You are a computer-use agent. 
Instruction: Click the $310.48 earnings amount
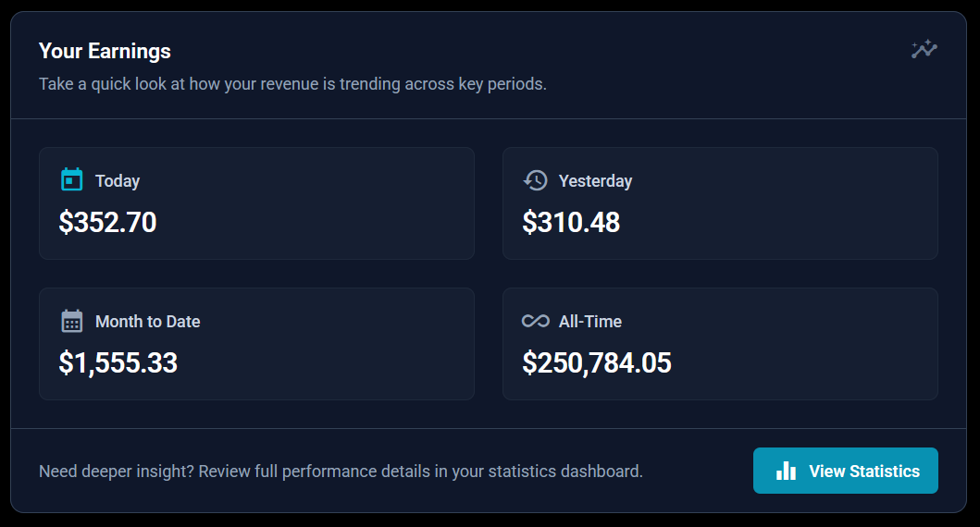(571, 223)
